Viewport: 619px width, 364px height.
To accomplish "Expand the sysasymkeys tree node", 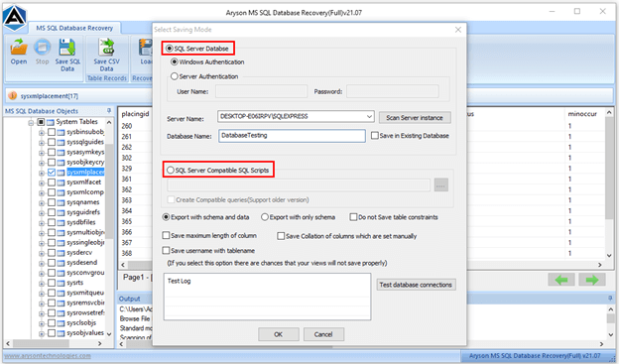I will coord(41,153).
